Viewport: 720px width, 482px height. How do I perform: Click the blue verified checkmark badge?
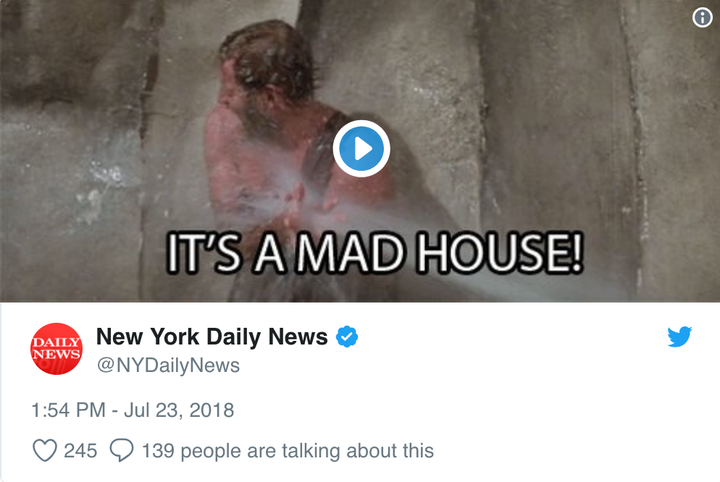[x=347, y=336]
